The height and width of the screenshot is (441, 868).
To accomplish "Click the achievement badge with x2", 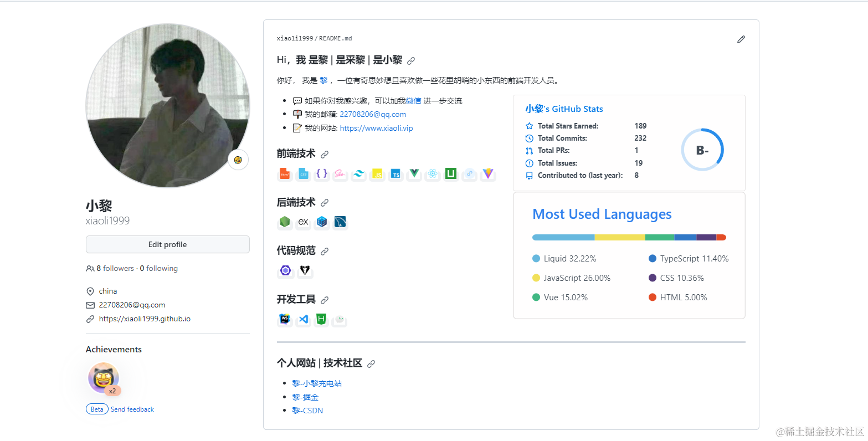I will click(x=104, y=379).
